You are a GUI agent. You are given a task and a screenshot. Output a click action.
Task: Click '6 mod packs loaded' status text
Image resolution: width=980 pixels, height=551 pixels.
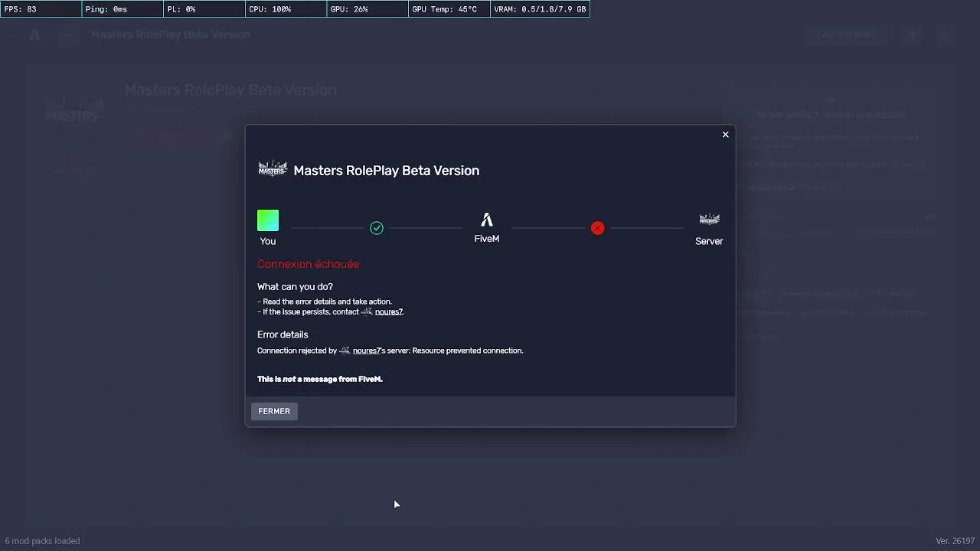pos(42,541)
